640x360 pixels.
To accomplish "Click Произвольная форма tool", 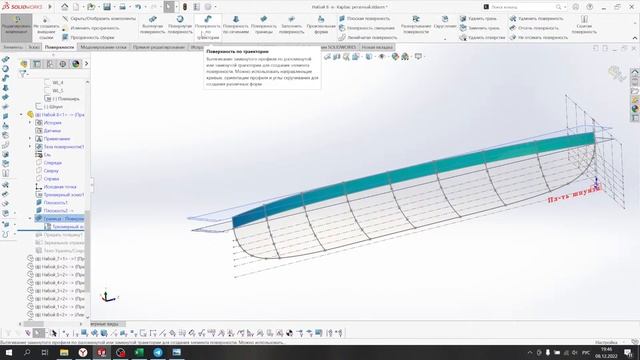I will coord(321,25).
